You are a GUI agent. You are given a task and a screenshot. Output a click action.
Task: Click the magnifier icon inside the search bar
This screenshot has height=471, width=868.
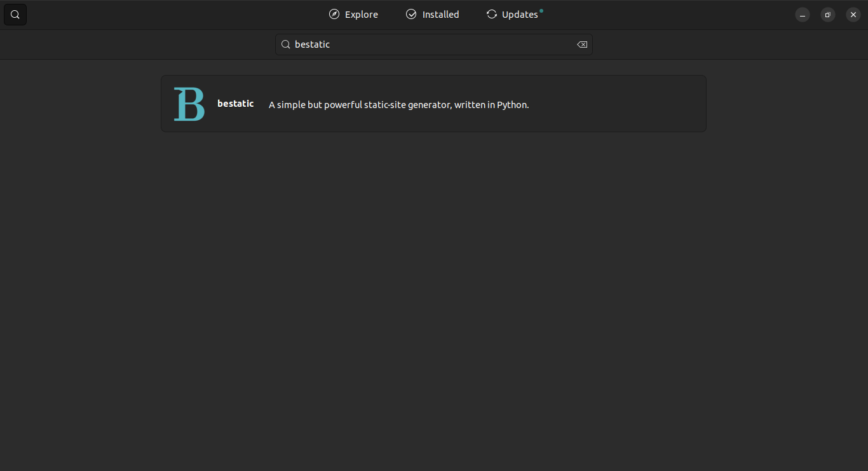(285, 44)
